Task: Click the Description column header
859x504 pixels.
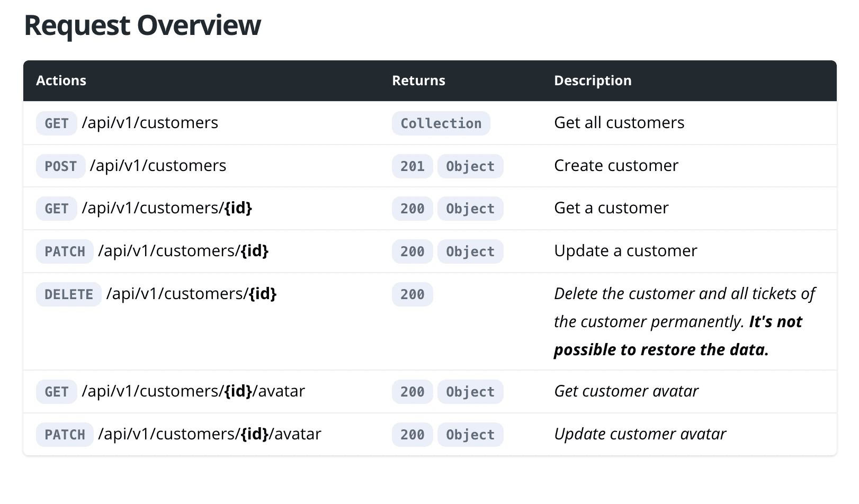Action: (593, 80)
